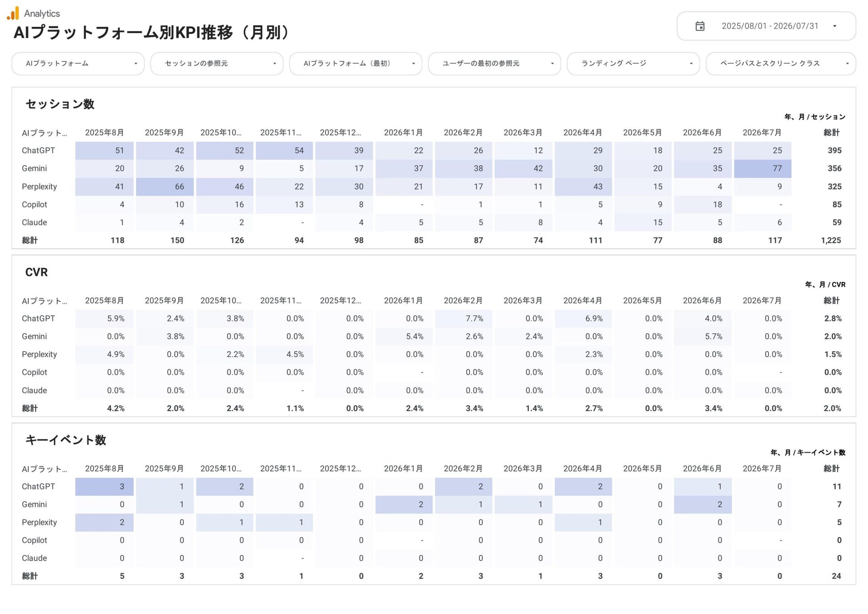Image resolution: width=868 pixels, height=614 pixels.
Task: Expand ユーザーの最初の参照元 dropdown
Action: click(494, 64)
